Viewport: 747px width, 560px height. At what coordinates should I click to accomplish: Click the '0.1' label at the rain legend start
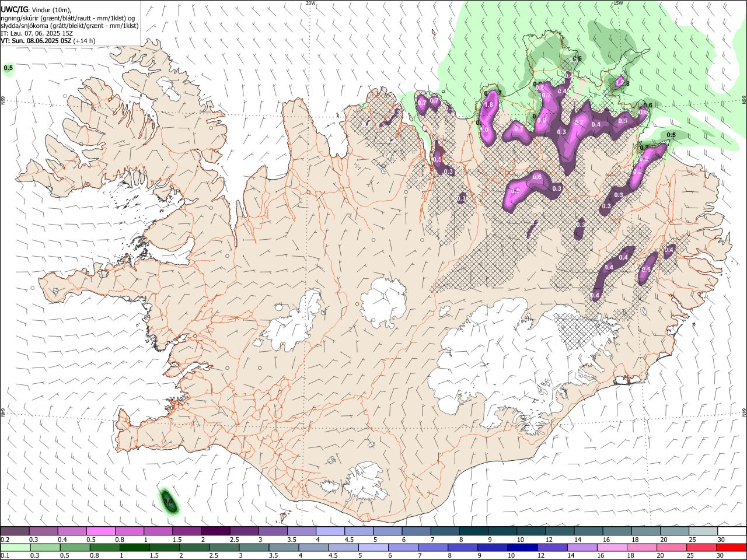tap(6, 556)
